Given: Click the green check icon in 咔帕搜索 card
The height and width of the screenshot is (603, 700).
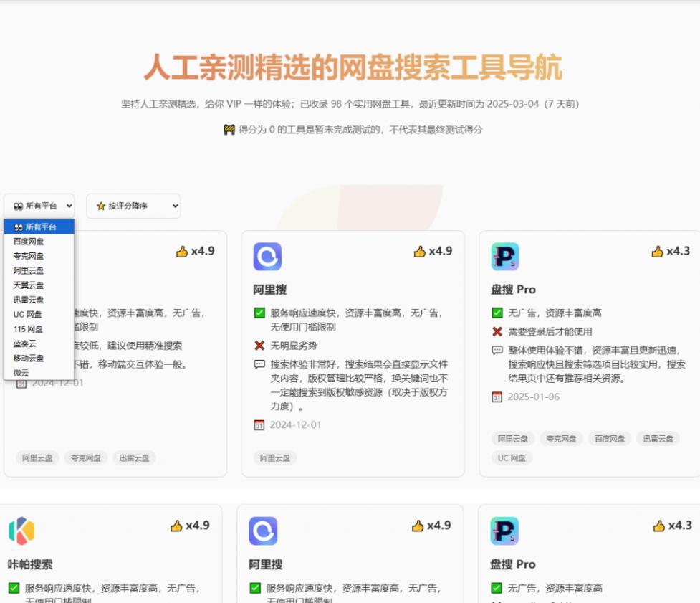Looking at the screenshot, I should (x=14, y=588).
